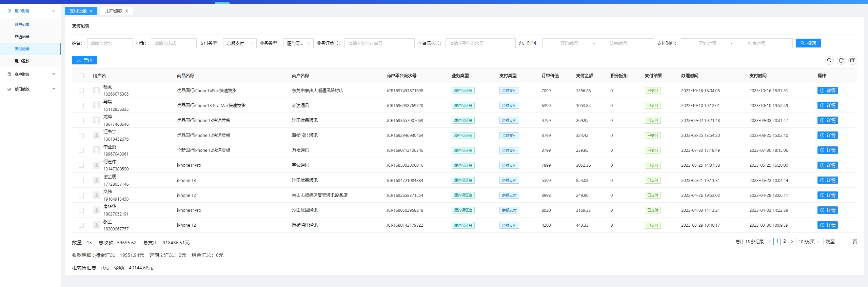Check the row for 李亚鹏
The image size is (868, 287).
coord(81,150)
